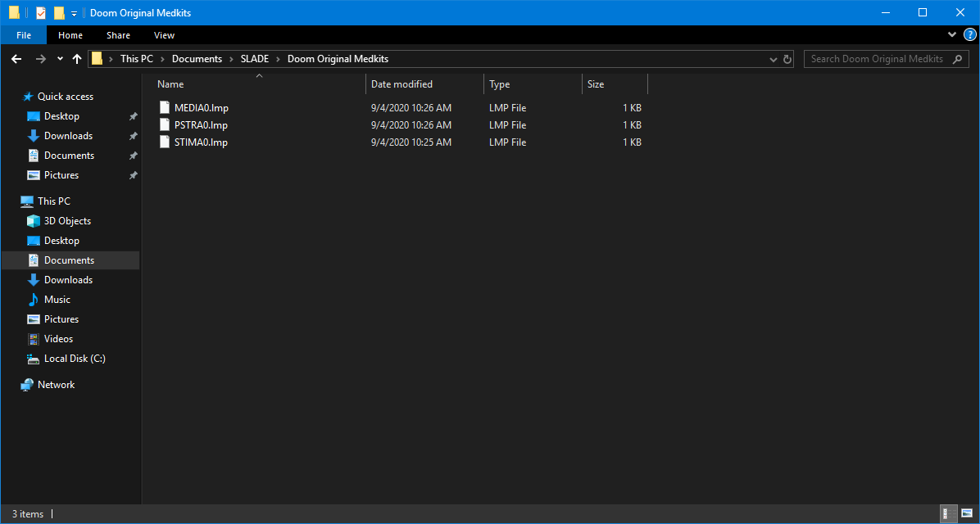Open Desktop under This PC
This screenshot has width=980, height=524.
pyautogui.click(x=61, y=241)
